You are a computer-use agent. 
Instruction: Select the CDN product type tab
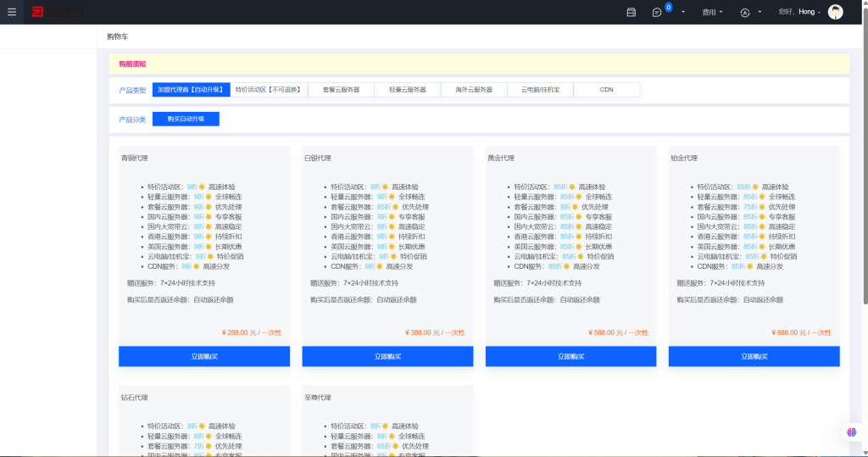[x=607, y=90]
